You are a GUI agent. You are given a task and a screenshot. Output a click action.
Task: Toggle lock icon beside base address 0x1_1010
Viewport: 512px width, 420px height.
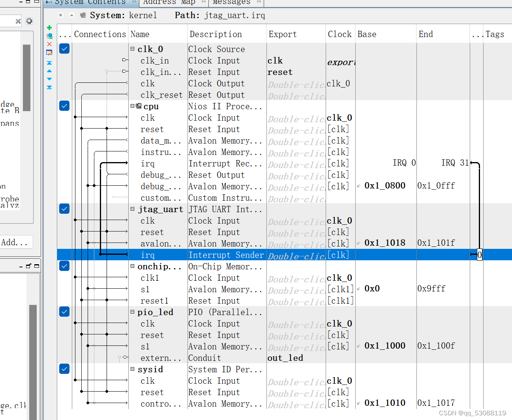tap(358, 403)
